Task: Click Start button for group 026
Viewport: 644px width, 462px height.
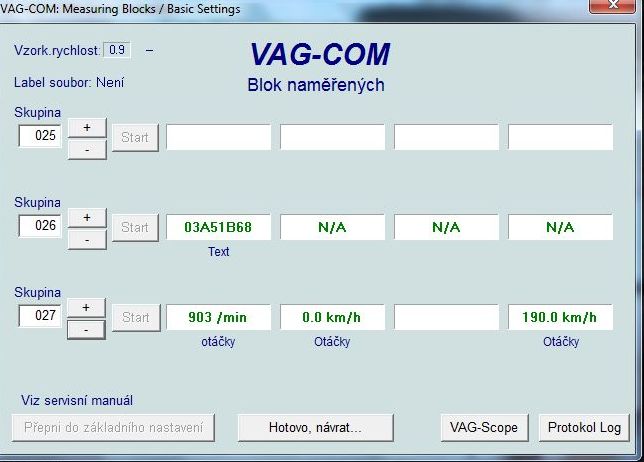Action: (136, 228)
